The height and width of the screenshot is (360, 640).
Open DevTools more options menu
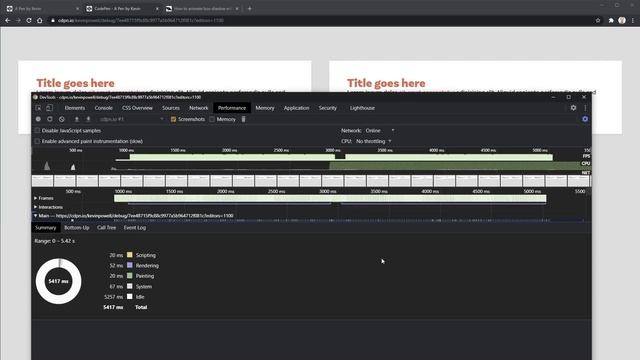point(585,108)
